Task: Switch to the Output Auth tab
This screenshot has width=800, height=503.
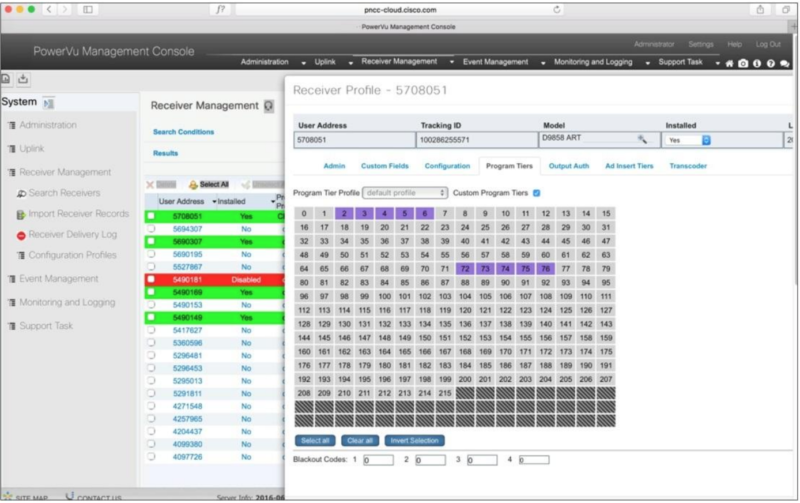Action: (x=568, y=166)
